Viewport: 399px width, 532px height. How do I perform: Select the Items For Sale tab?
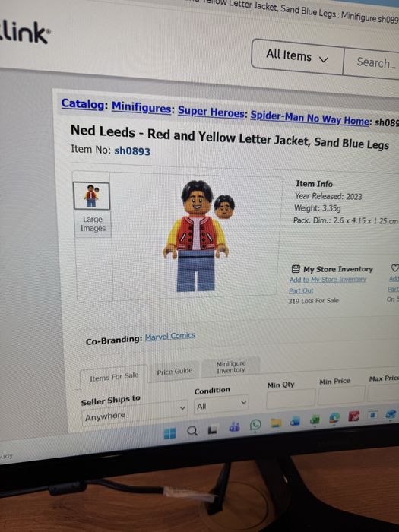(x=114, y=377)
